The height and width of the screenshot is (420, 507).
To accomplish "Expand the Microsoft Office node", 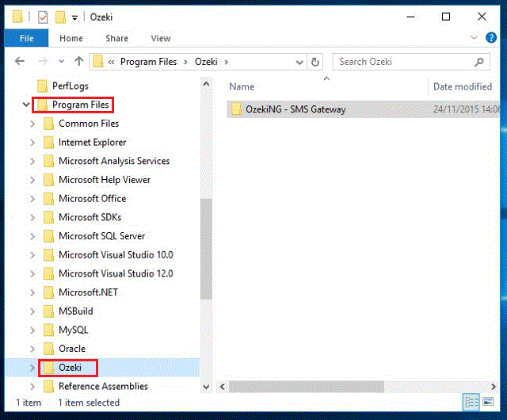I will [x=32, y=199].
